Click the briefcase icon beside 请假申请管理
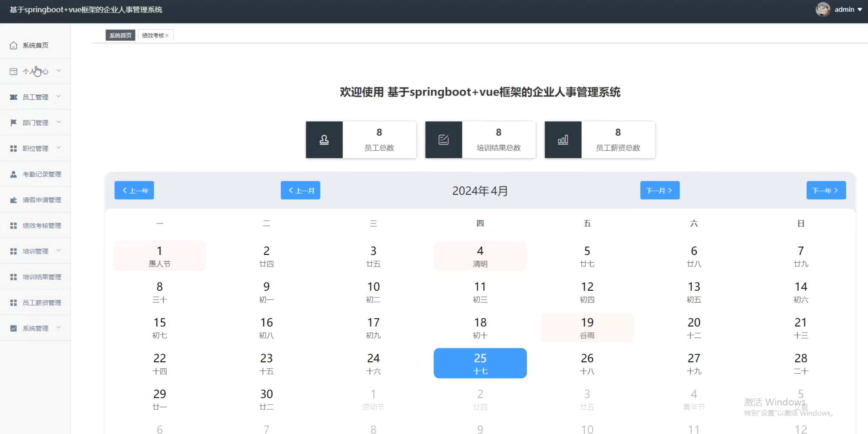The width and height of the screenshot is (868, 434). tap(13, 200)
